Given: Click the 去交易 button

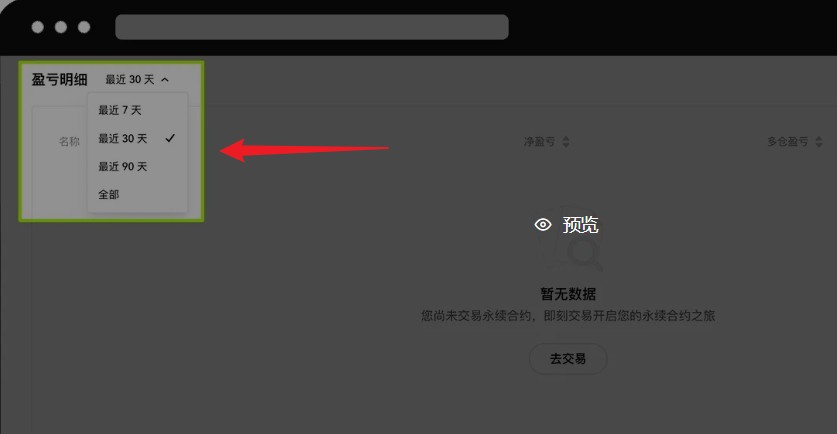Looking at the screenshot, I should tap(568, 359).
